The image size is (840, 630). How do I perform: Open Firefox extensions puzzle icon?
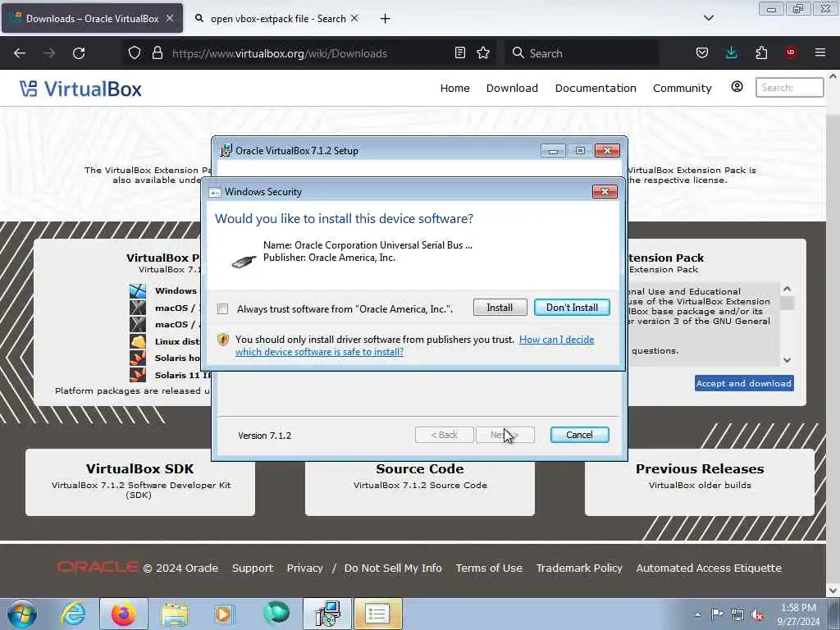tap(761, 53)
